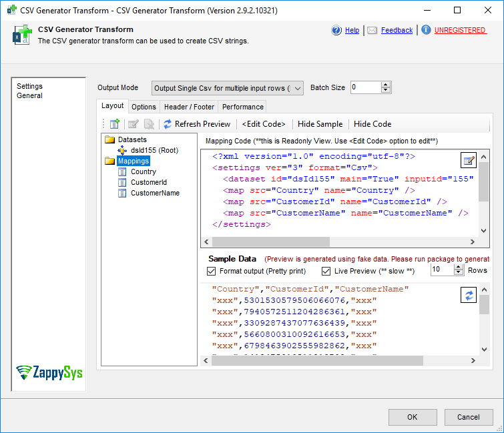Click the OK button
The image size is (504, 433).
pyautogui.click(x=413, y=417)
